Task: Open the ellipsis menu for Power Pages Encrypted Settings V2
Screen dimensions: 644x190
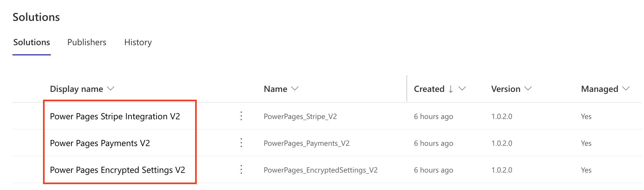Action: 242,170
